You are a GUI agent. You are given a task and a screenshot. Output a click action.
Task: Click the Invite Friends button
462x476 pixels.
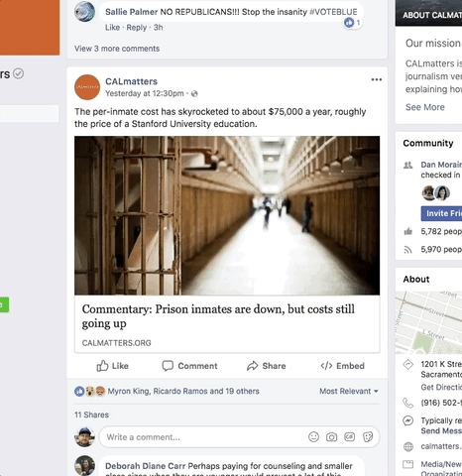point(441,213)
